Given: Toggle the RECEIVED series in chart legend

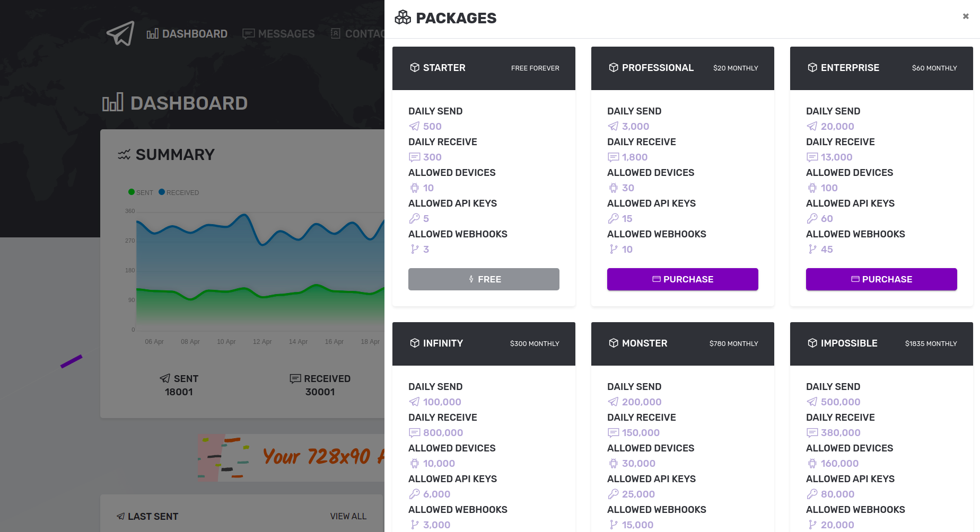Looking at the screenshot, I should pos(179,192).
